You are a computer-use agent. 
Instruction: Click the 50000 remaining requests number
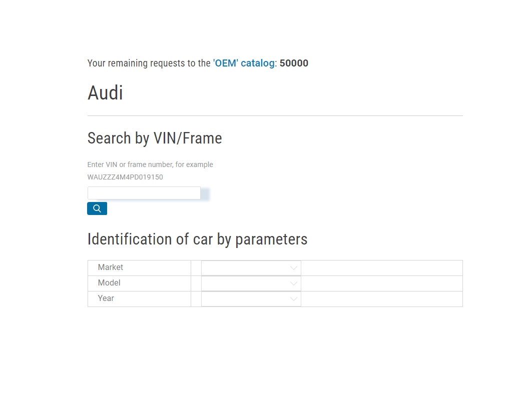(294, 63)
